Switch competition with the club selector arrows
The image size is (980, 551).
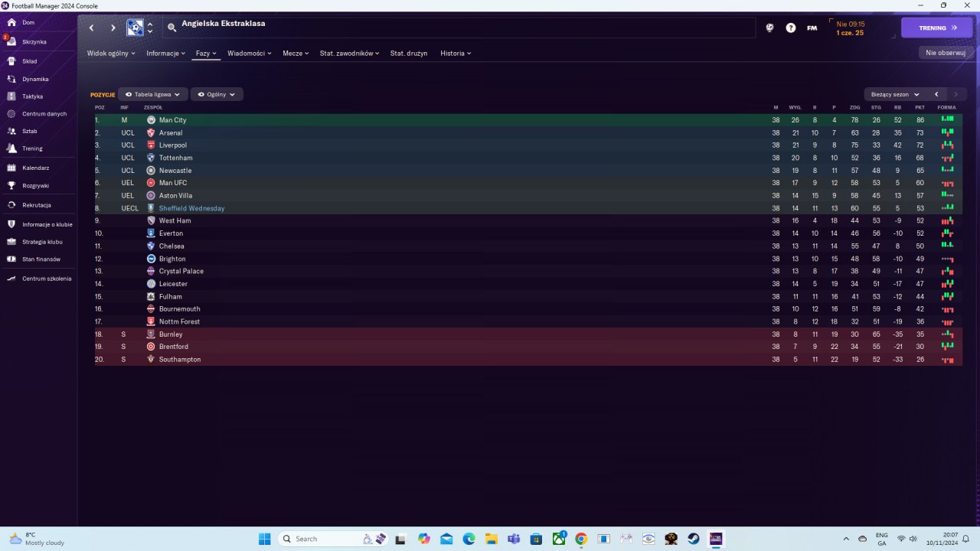coord(150,28)
